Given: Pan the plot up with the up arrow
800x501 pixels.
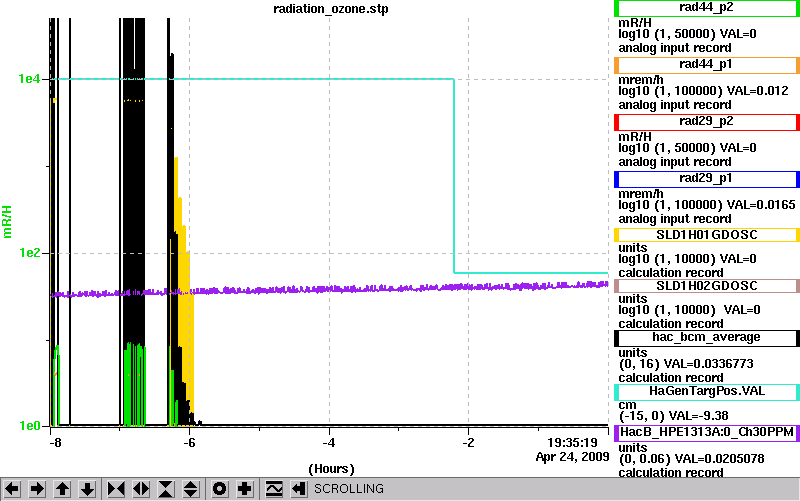Looking at the screenshot, I should tap(62, 489).
